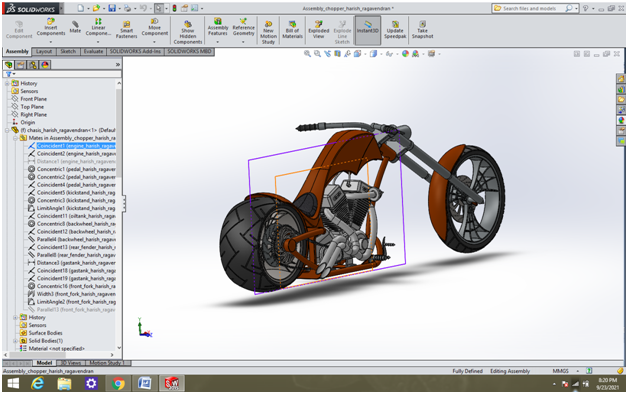Insert a Bill of Materials
Image resolution: width=628 pixels, height=394 pixels.
[292, 30]
